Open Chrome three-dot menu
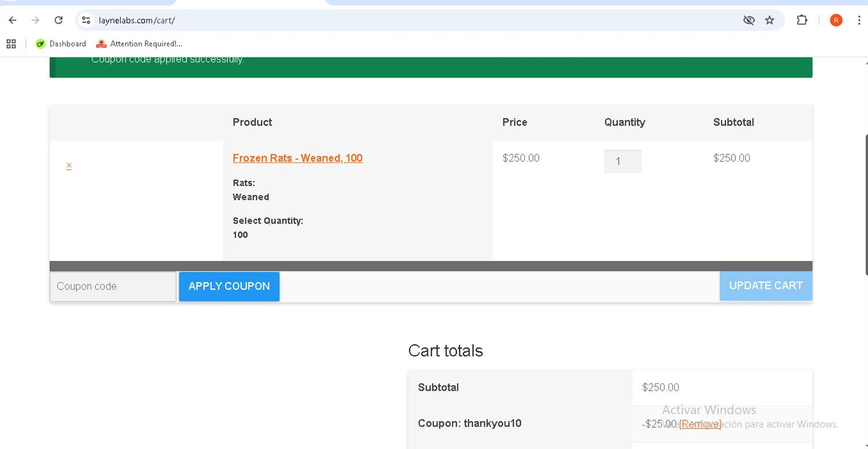 coord(860,20)
